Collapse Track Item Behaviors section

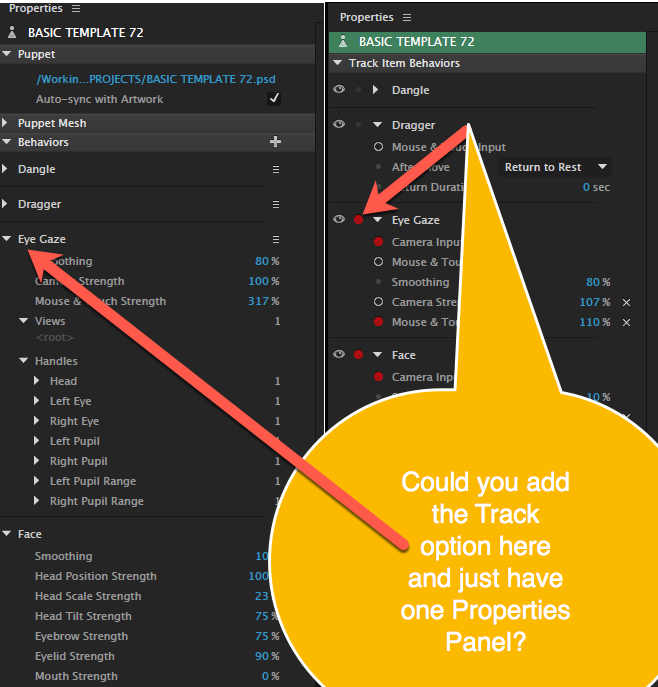(x=338, y=63)
